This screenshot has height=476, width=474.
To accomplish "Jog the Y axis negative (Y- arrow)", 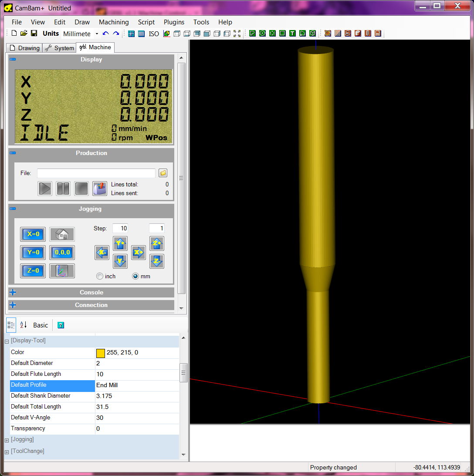I will [x=120, y=261].
